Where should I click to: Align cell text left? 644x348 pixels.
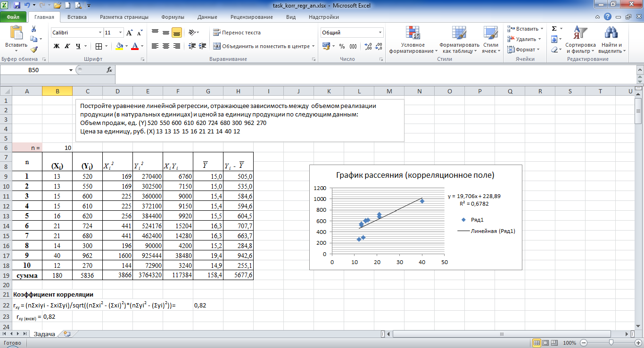click(155, 46)
